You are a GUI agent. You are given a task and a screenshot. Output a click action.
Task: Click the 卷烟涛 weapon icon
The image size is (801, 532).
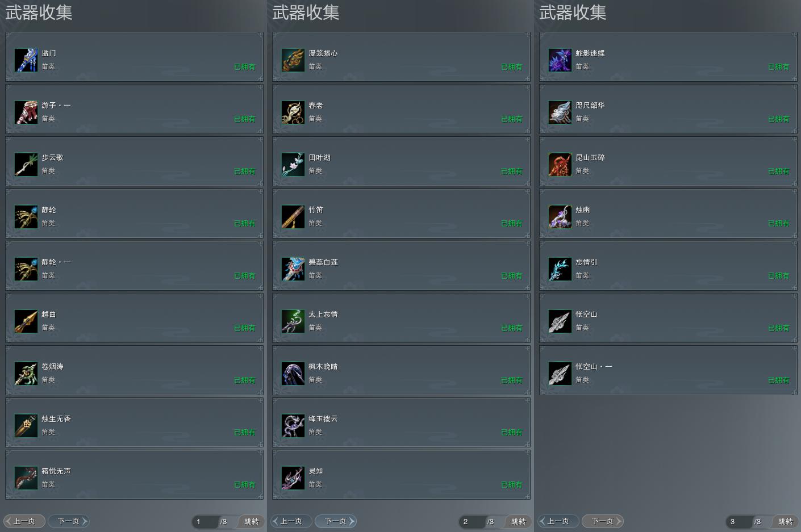coord(26,374)
